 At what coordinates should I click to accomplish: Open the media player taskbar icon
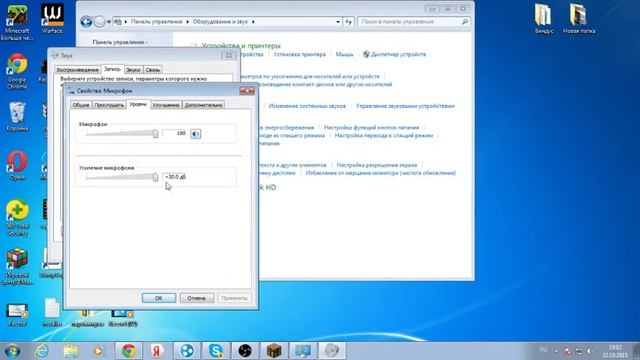click(98, 351)
